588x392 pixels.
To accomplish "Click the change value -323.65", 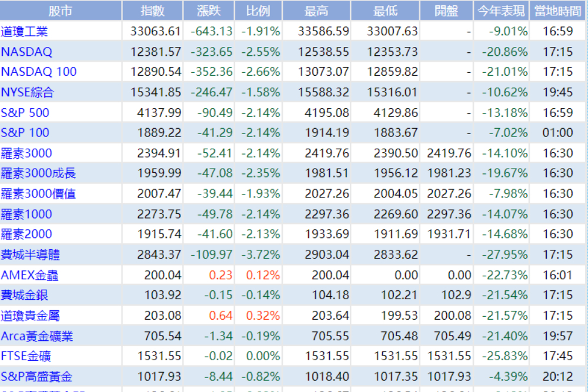I will (x=212, y=52).
